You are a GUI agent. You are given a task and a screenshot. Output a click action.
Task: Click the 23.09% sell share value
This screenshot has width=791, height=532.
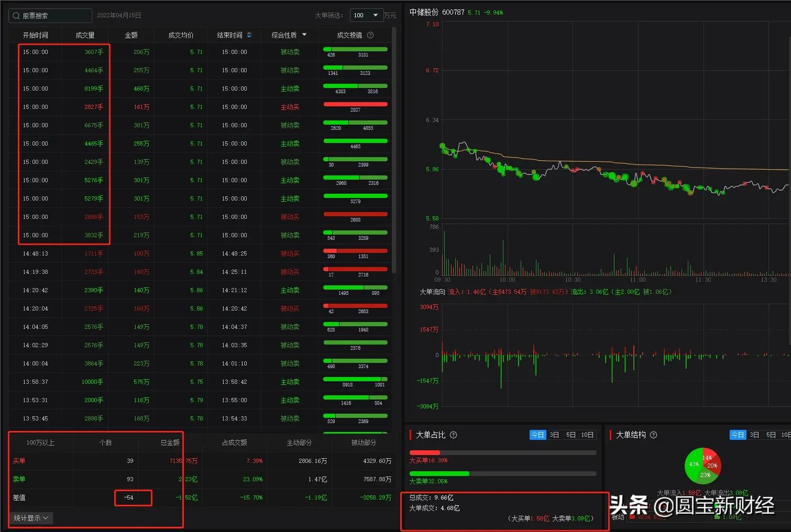click(x=253, y=479)
